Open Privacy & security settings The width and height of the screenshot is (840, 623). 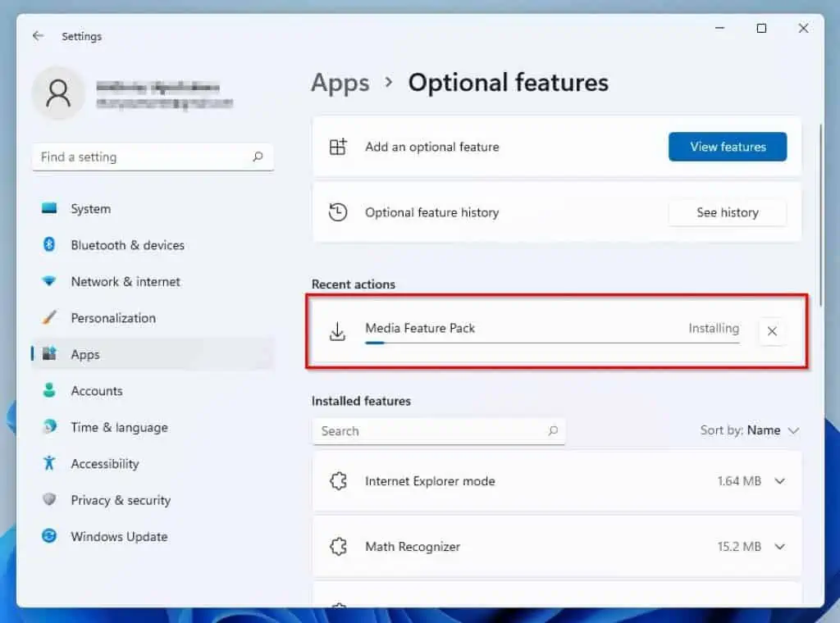pos(153,499)
